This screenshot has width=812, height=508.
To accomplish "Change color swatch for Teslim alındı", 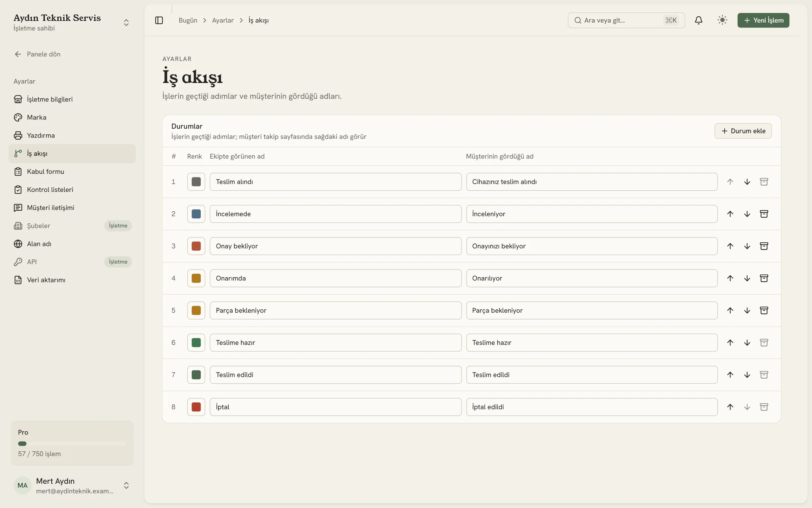I will (x=196, y=182).
